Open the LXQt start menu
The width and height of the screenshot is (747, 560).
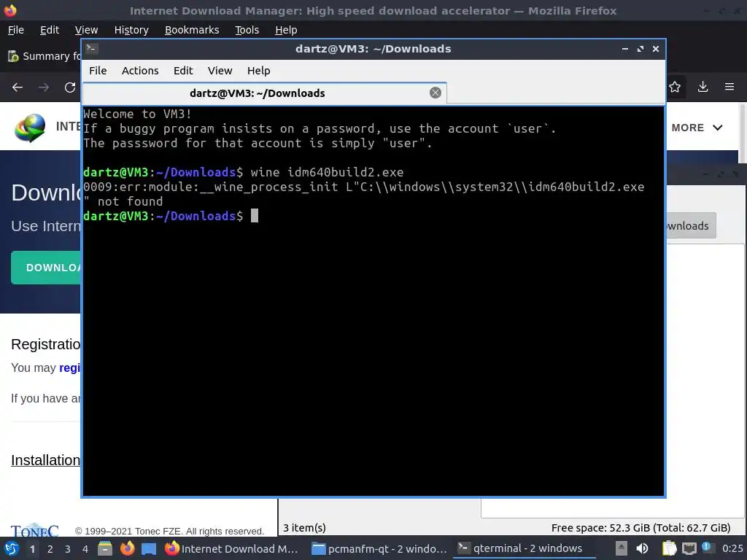click(12, 548)
